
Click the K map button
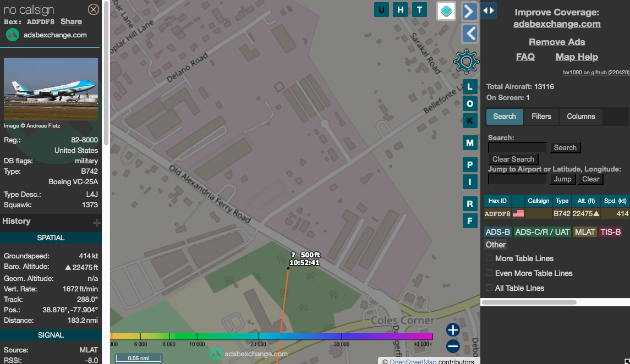click(x=470, y=121)
